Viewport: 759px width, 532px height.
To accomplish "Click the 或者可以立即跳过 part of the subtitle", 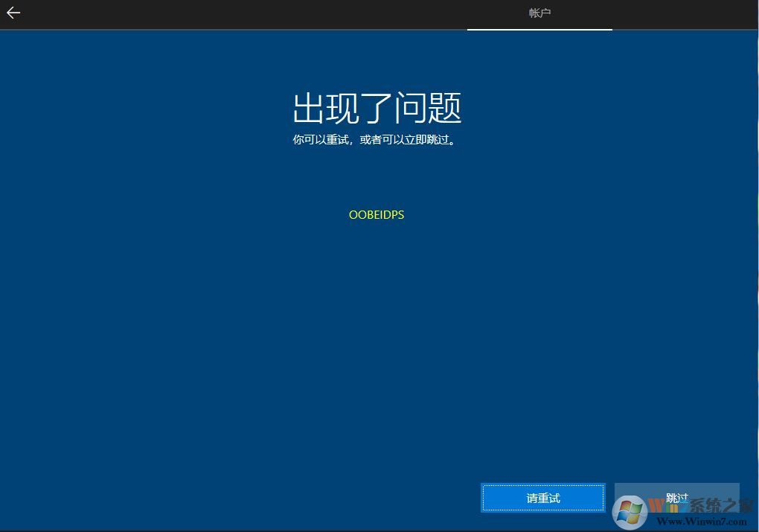I will point(407,139).
